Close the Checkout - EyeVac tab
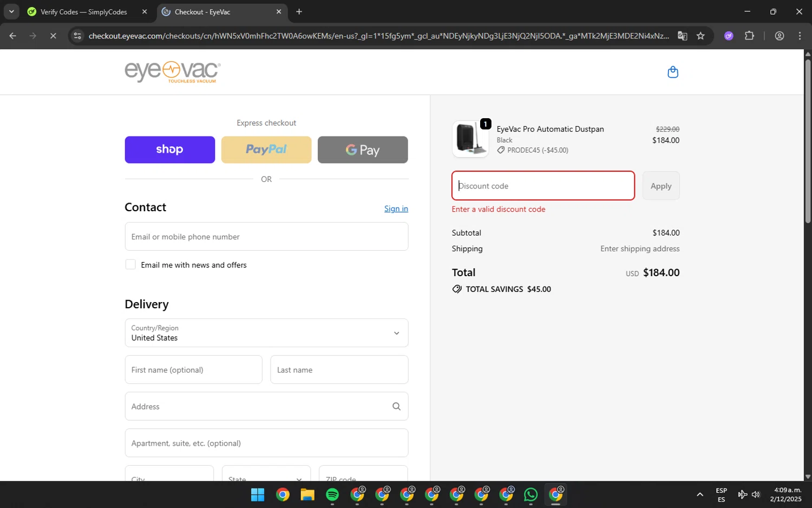Screen dimensions: 812x508 pos(279,11)
